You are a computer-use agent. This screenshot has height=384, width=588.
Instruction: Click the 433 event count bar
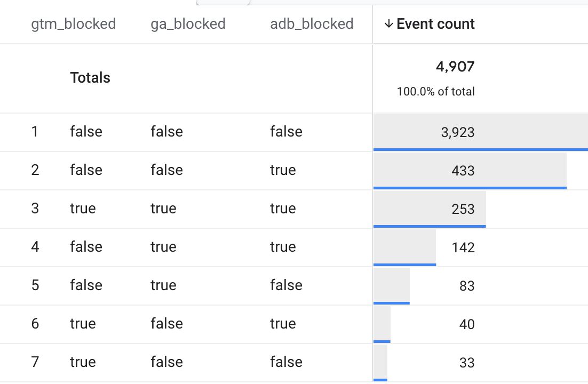click(x=470, y=171)
